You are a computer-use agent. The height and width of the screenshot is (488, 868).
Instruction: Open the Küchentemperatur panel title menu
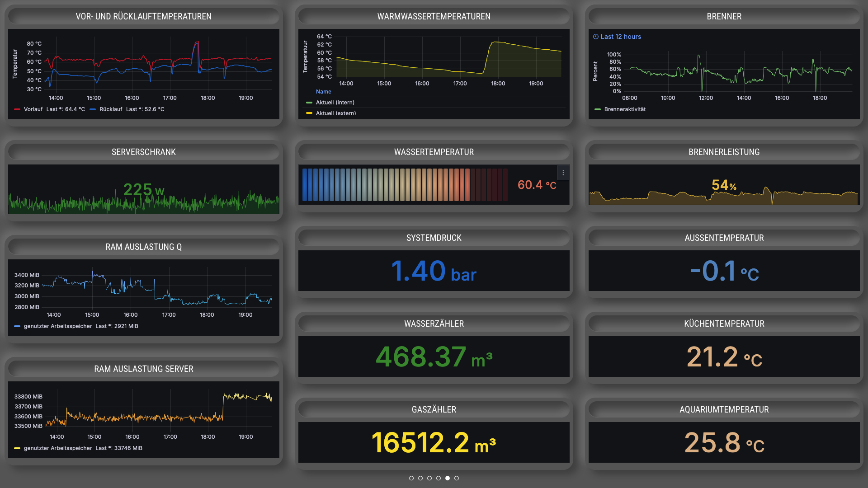coord(724,324)
